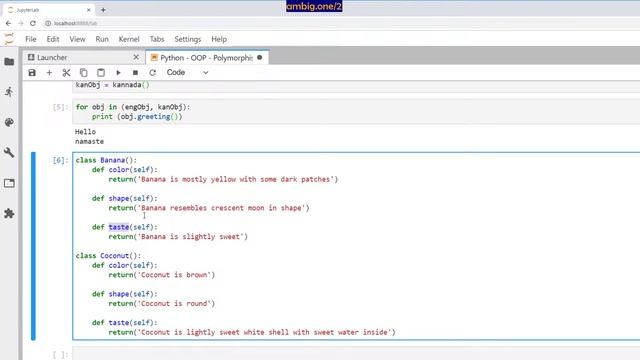This screenshot has height=360, width=640.
Task: Paste cell from clipboard
Action: 101,73
